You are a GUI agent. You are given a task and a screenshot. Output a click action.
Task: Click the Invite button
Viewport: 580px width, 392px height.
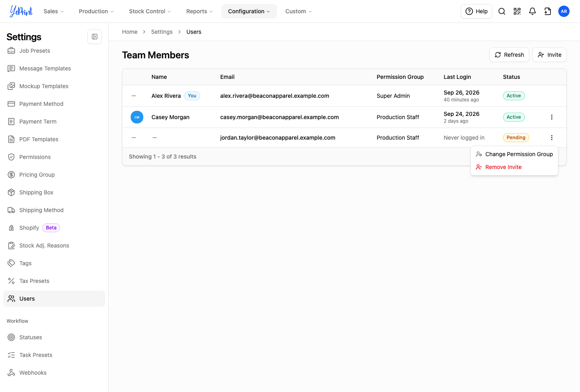[549, 55]
